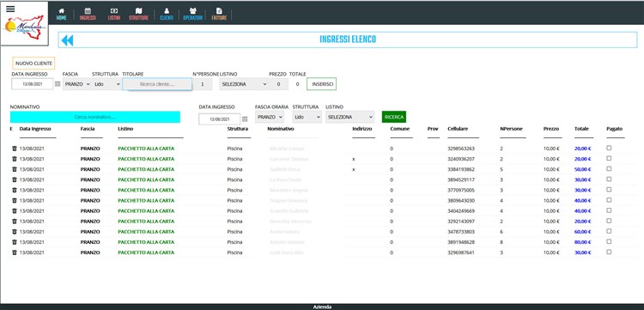Check Pagato for row with cellulare 3240936207
This screenshot has height=310, width=644.
[609, 158]
